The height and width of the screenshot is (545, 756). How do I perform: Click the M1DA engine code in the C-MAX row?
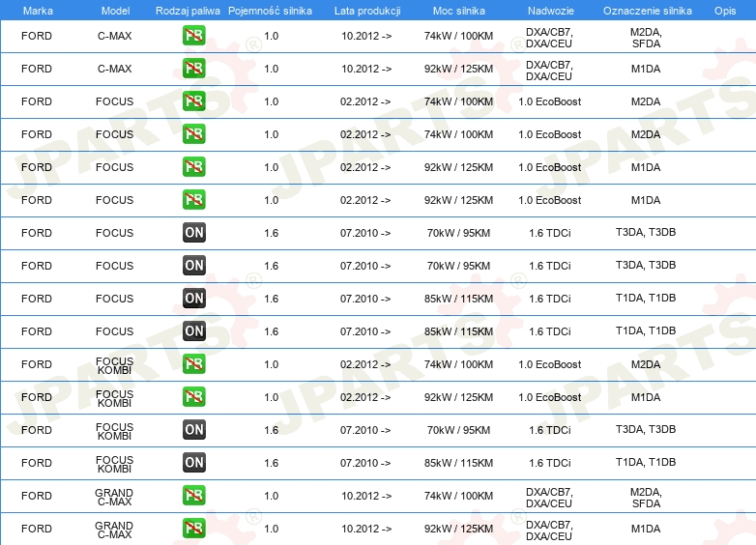[646, 69]
